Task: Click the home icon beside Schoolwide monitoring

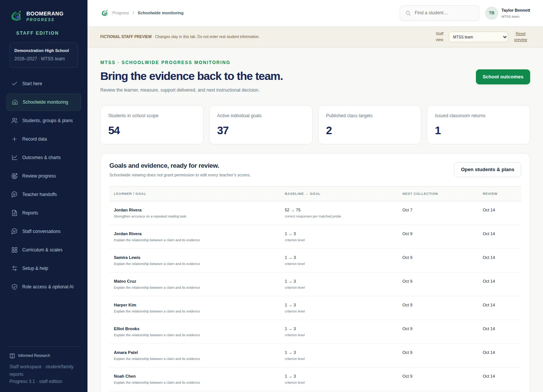Action: [x=15, y=102]
